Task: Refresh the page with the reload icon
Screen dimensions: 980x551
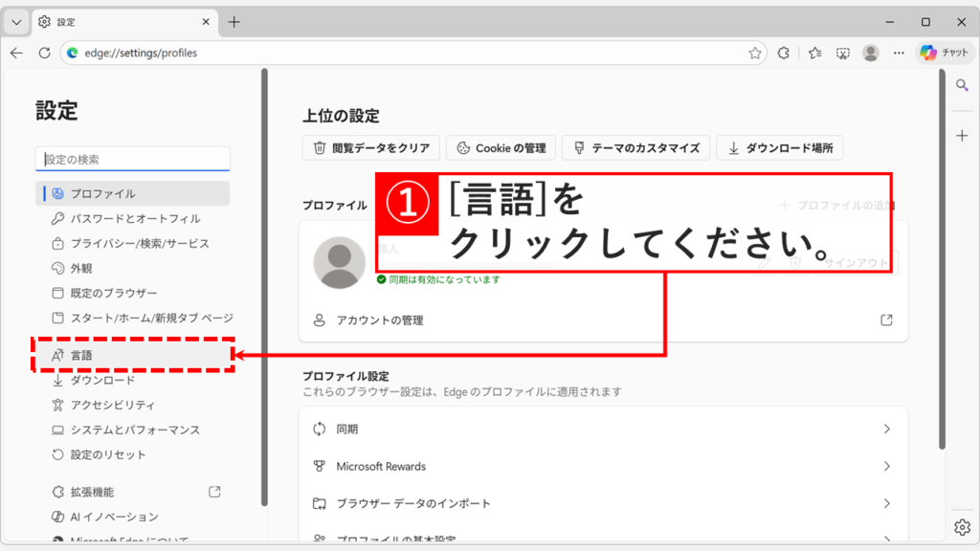Action: click(44, 53)
